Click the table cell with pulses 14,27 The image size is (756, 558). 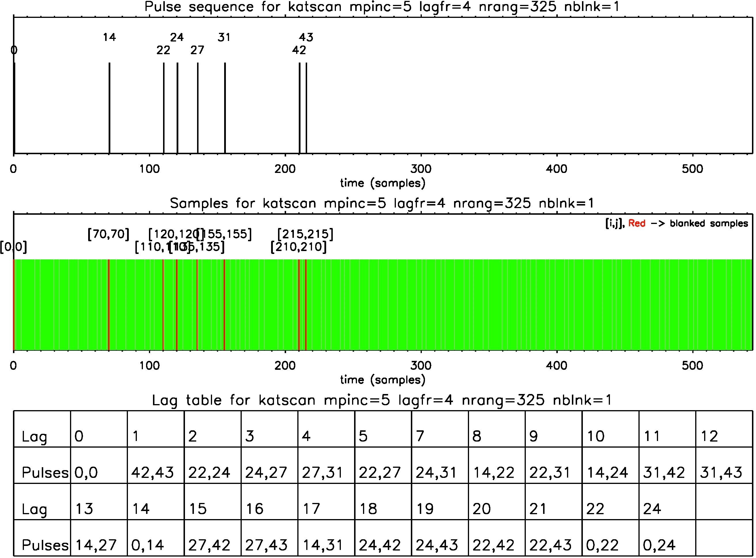coord(96,545)
